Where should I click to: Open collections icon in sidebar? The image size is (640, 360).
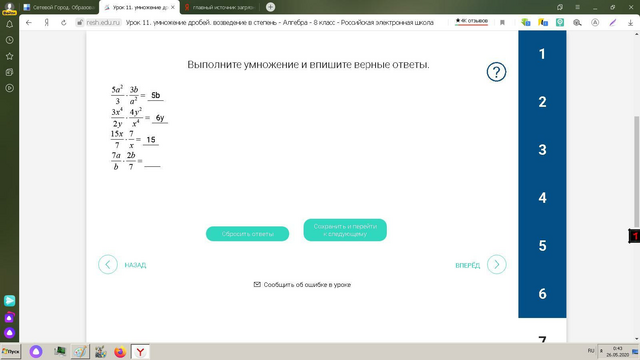pyautogui.click(x=9, y=72)
